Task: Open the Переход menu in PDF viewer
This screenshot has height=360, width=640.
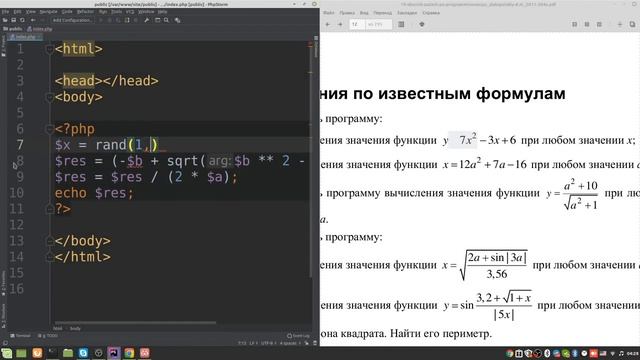Action: click(382, 13)
